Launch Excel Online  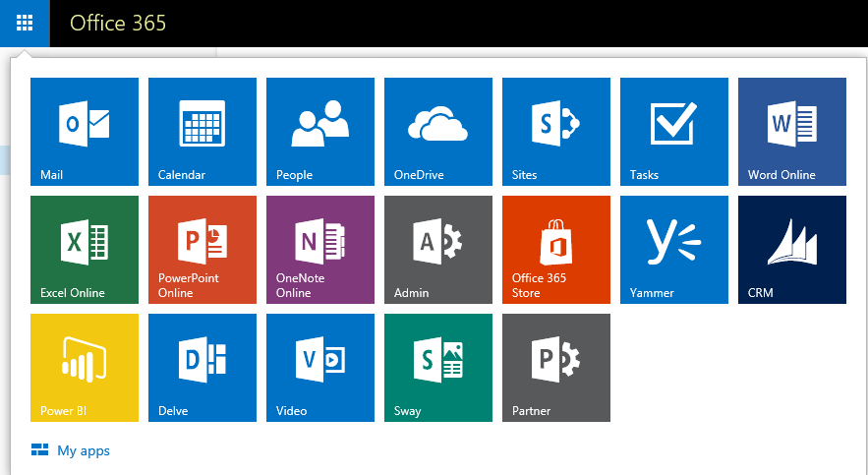(85, 250)
